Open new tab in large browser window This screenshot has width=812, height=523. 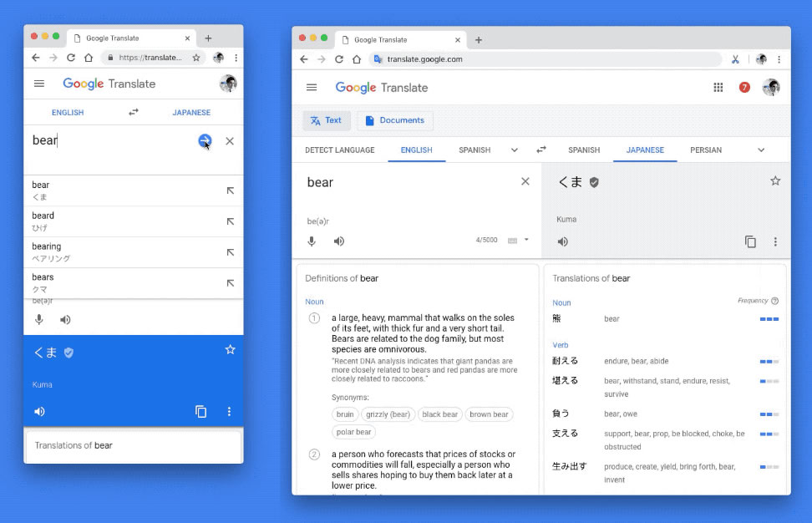click(479, 39)
